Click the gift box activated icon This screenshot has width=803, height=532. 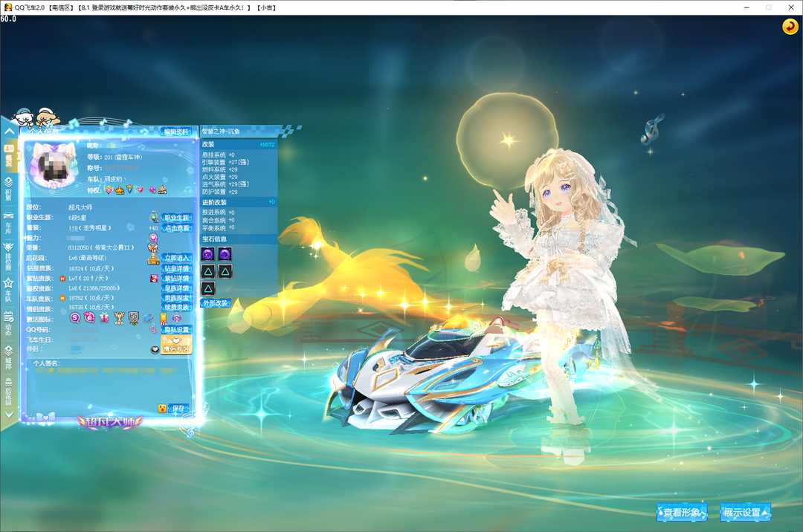point(105,318)
